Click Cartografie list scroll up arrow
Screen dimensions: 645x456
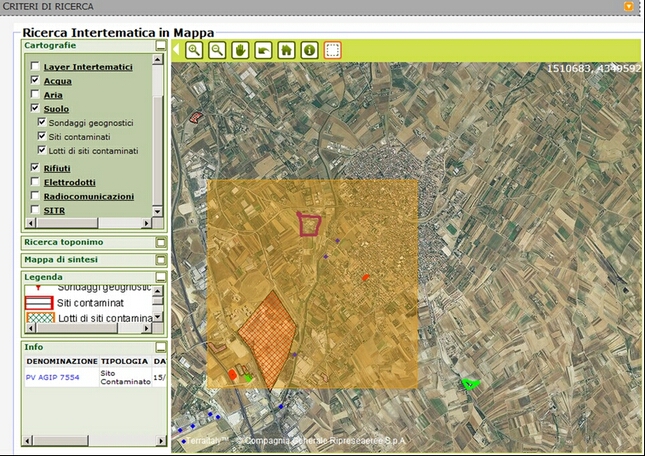pyautogui.click(x=158, y=60)
